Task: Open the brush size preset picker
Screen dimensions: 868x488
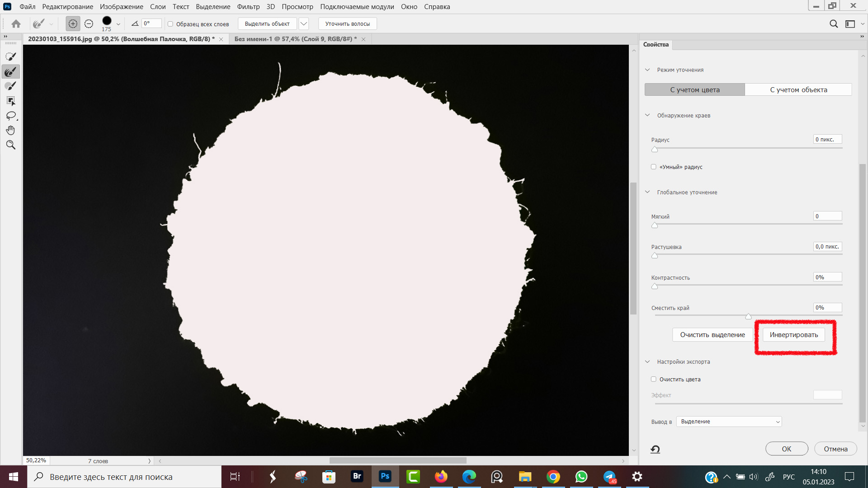Action: [x=107, y=23]
